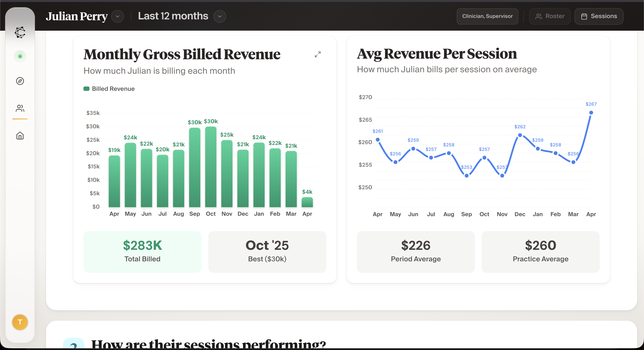Open the Julian Perry clinician dropdown
This screenshot has height=350, width=644.
pos(118,16)
